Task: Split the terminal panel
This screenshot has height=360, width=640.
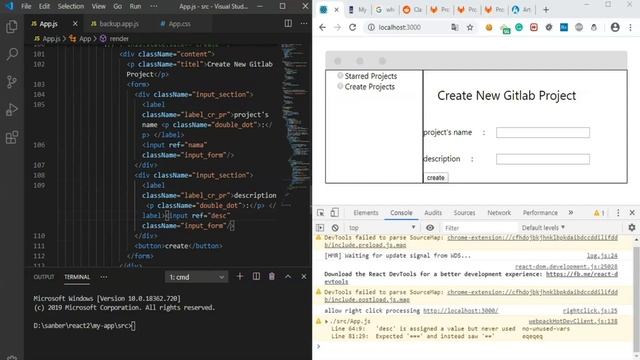Action: tap(256, 277)
